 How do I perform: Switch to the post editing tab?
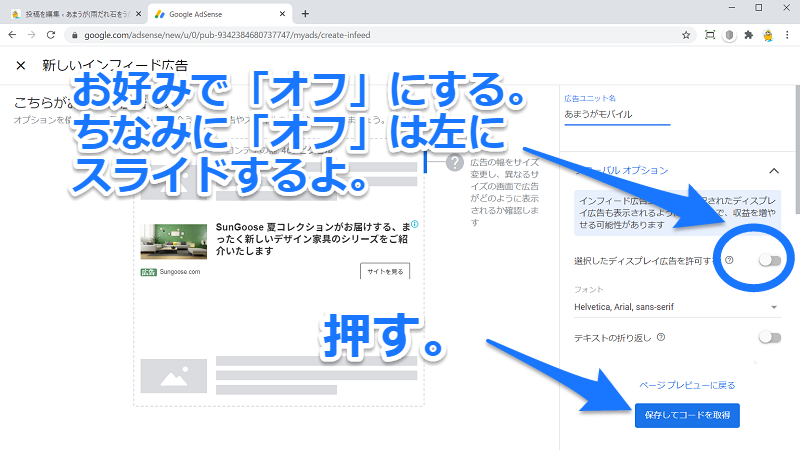coord(68,13)
